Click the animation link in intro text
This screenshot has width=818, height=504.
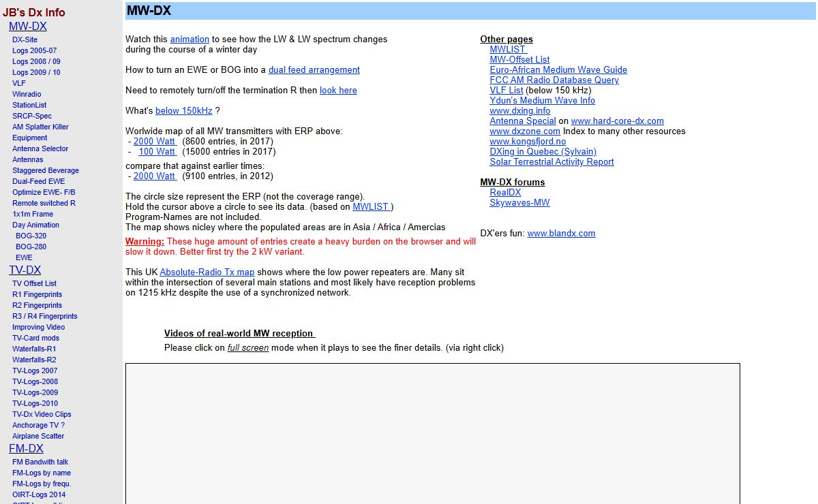click(190, 40)
